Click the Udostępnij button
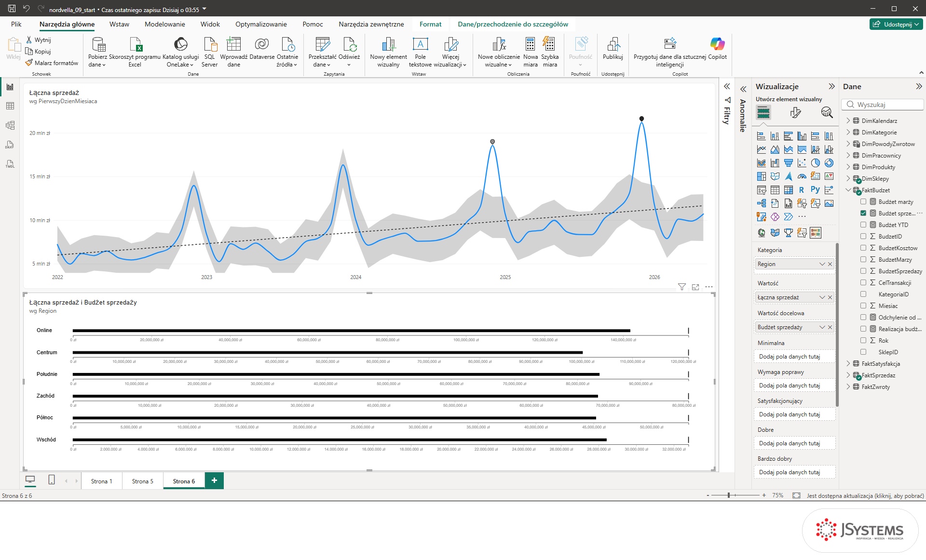 point(896,24)
